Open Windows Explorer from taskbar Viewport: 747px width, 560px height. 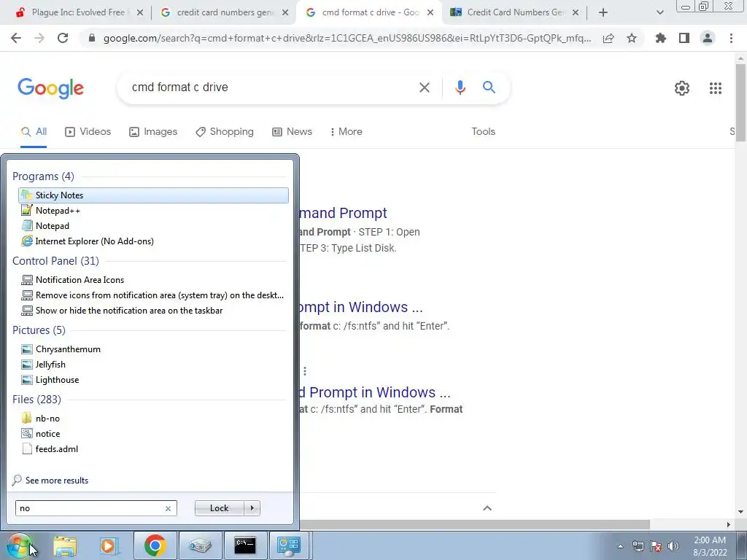[65, 545]
